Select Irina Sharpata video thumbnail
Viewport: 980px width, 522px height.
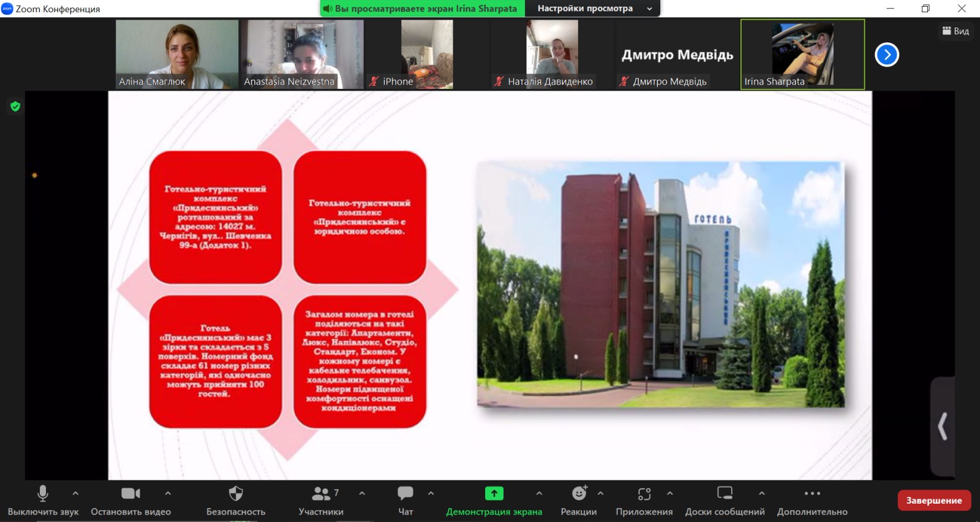pos(802,55)
